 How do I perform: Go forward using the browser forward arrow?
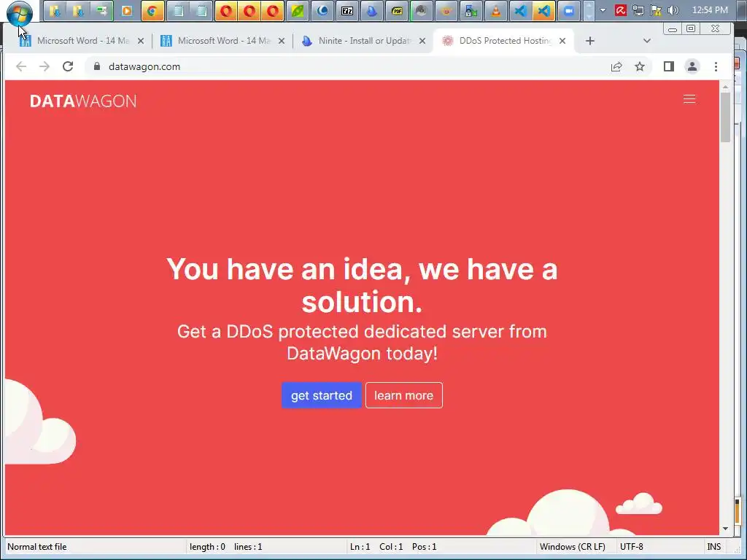(x=44, y=66)
